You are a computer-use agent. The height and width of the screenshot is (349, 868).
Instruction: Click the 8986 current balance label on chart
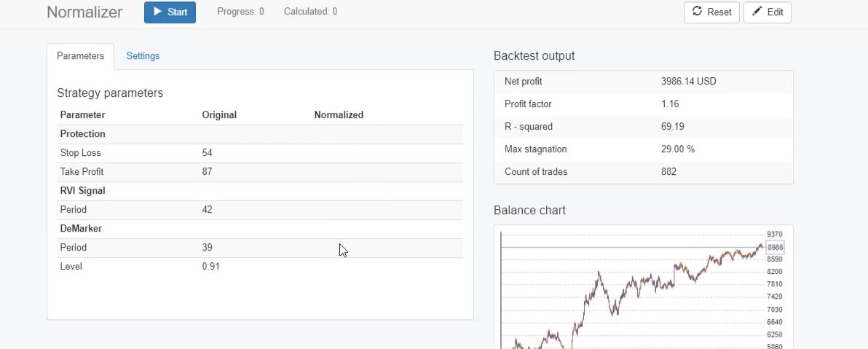775,248
